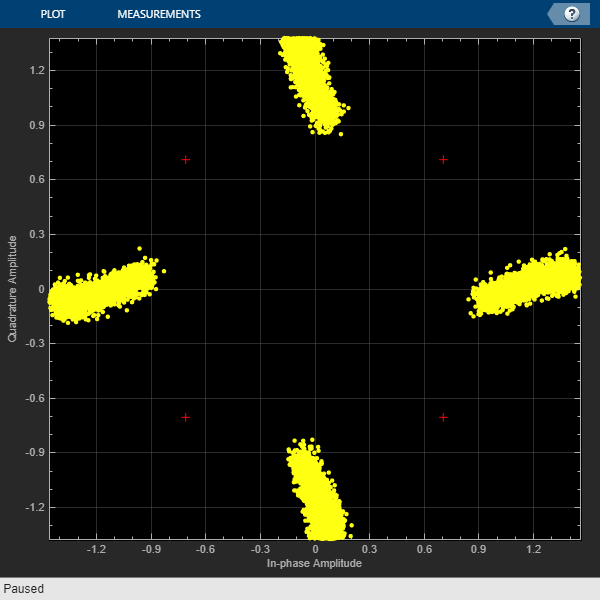
Task: Select the upper-left red reference constellation marker
Action: (x=185, y=160)
